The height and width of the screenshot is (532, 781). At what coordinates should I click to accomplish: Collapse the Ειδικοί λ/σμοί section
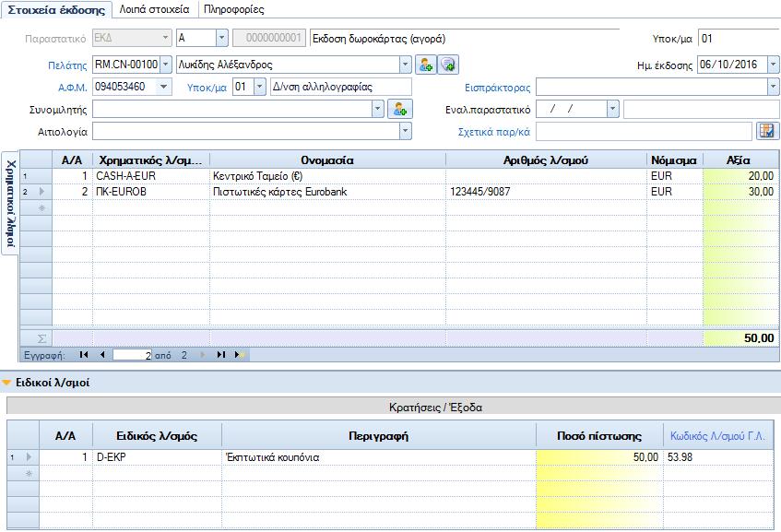click(x=6, y=383)
